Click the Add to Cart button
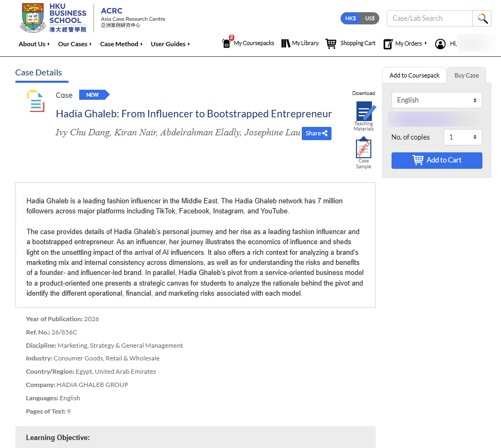The width and height of the screenshot is (501, 448). click(x=437, y=160)
